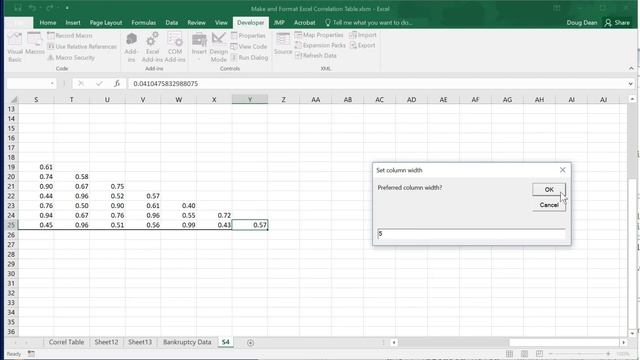The height and width of the screenshot is (360, 640).
Task: Expand the formula bar
Action: [x=631, y=84]
